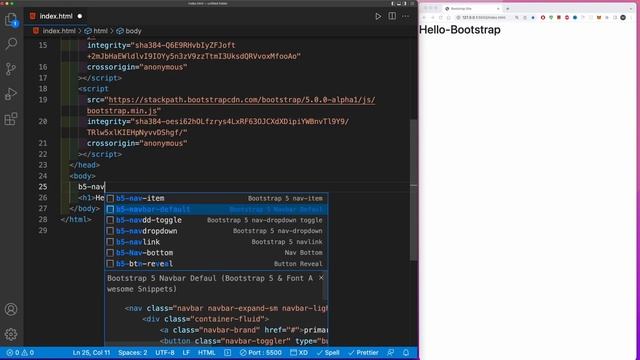
Task: Close the snippet documentation popup
Action: tap(321, 278)
